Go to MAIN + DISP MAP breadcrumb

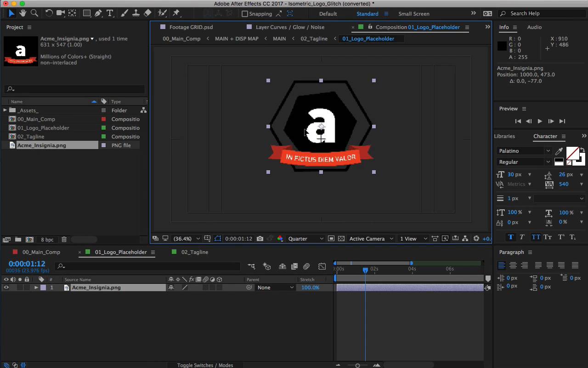tap(237, 39)
